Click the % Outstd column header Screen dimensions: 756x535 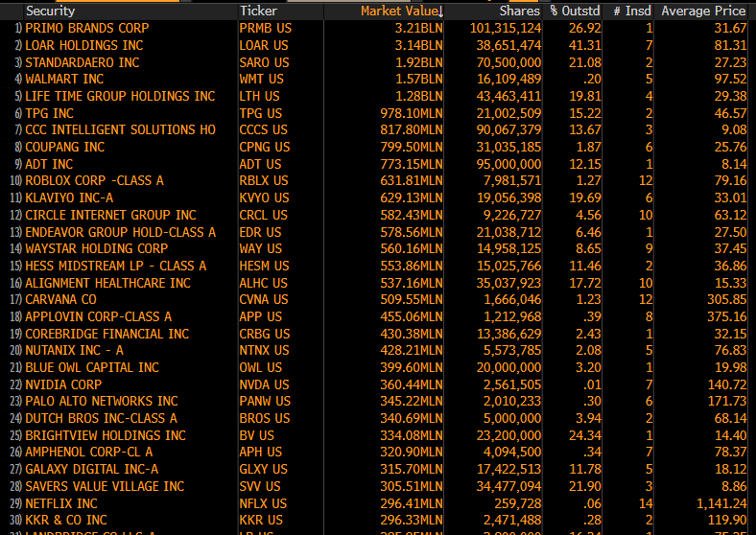576,11
